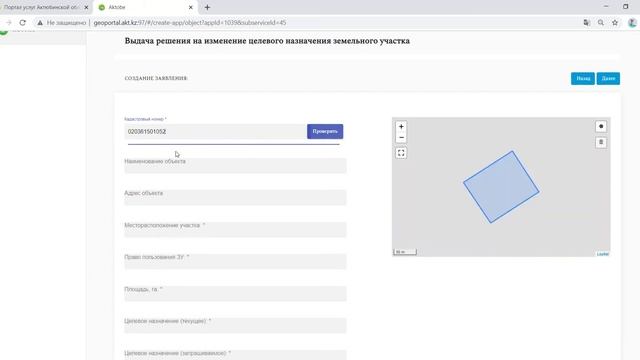Reload the browser page
Image resolution: width=640 pixels, height=360 pixels.
[x=22, y=23]
